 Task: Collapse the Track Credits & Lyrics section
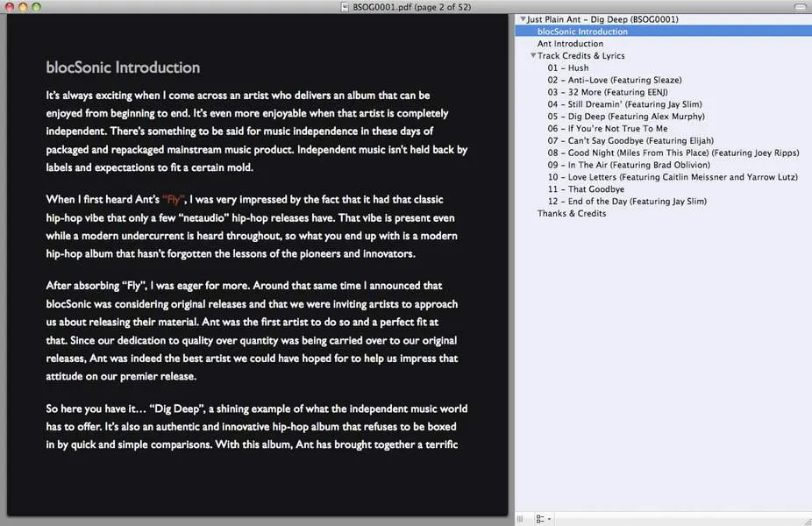point(533,55)
